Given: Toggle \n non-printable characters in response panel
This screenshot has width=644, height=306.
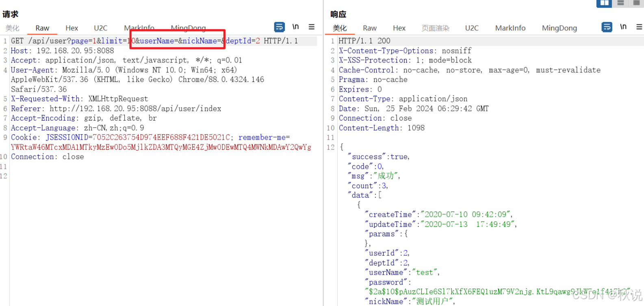Looking at the screenshot, I should 623,27.
